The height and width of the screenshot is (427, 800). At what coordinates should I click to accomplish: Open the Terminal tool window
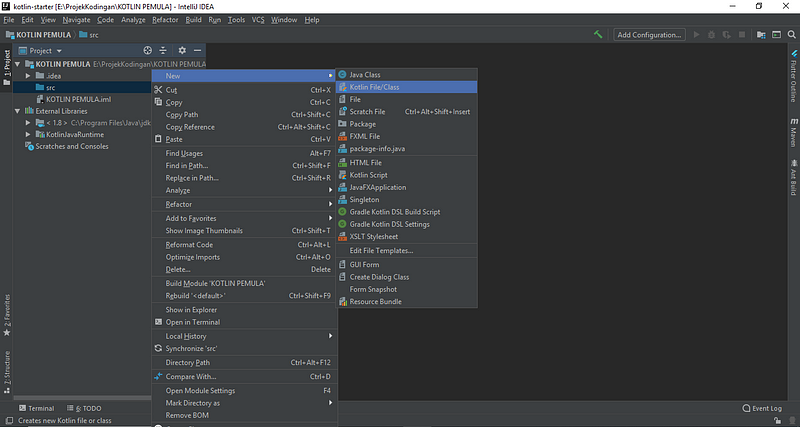[x=36, y=408]
